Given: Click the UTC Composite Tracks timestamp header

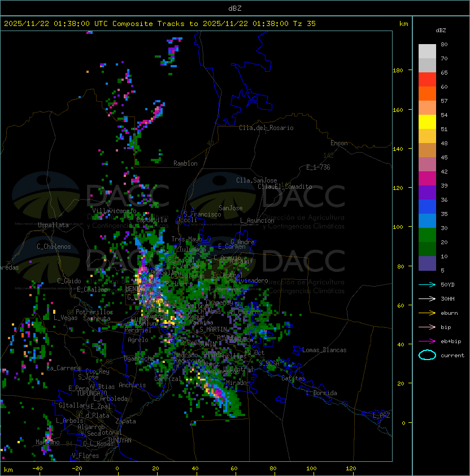Looking at the screenshot, I should point(160,24).
